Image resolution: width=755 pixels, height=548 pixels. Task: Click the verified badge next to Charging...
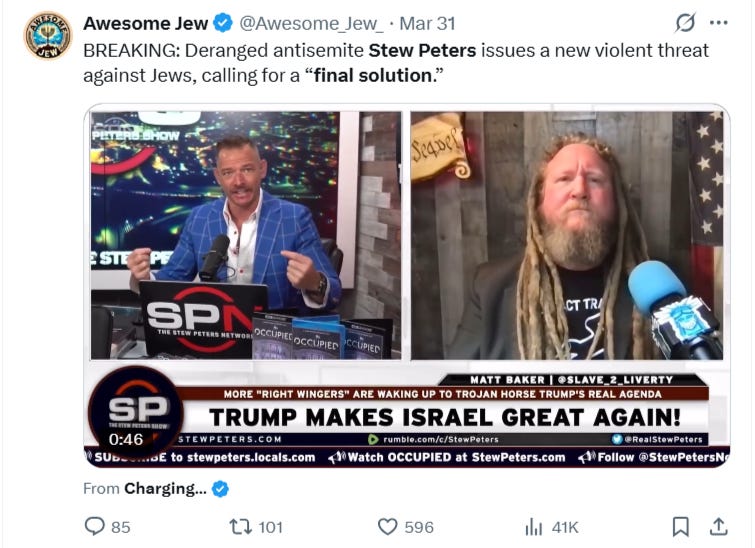[x=221, y=489]
